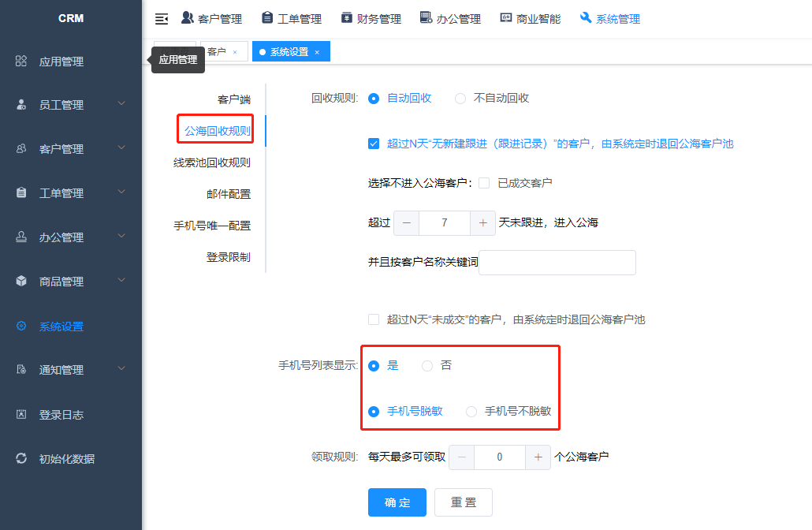This screenshot has width=812, height=530.
Task: Click the 商品管理 cube icon in sidebar
Action: click(x=21, y=282)
